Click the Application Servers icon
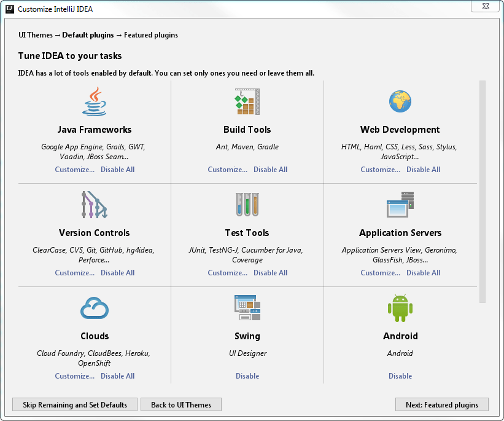 (400, 205)
